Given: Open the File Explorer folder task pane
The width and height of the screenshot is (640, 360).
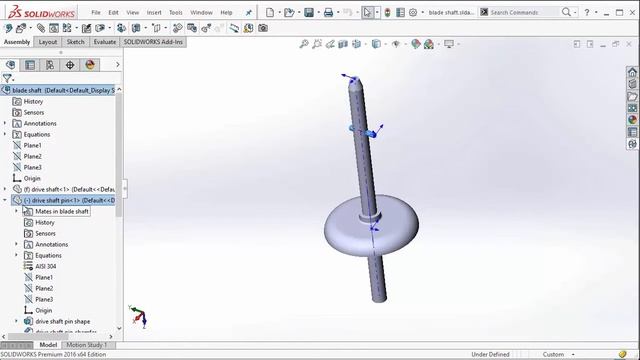Looking at the screenshot, I should (632, 96).
